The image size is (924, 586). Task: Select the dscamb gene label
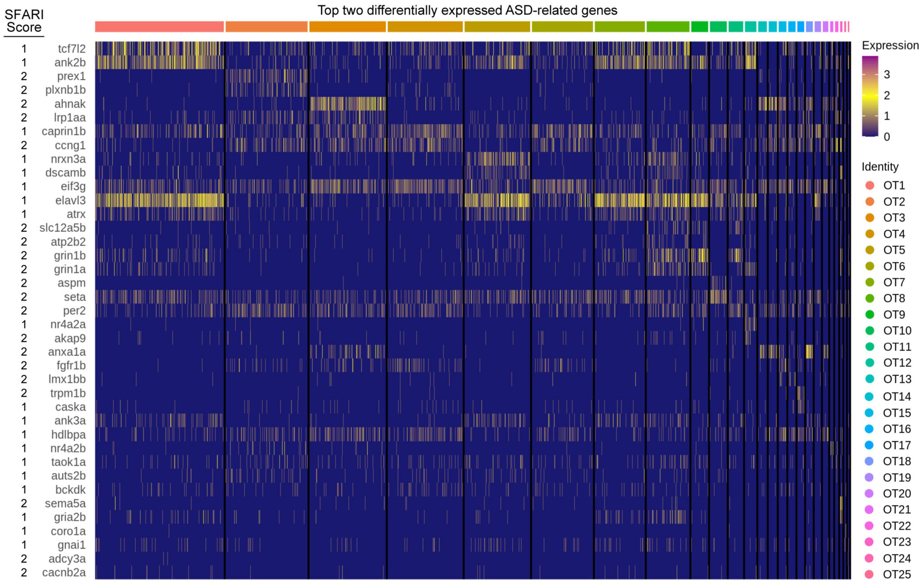pyautogui.click(x=66, y=173)
